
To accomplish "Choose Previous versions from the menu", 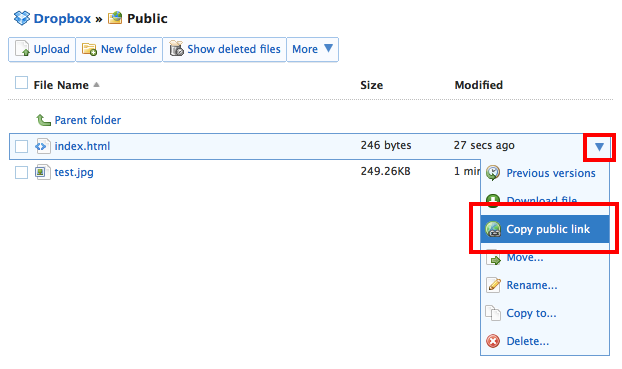I will (545, 173).
